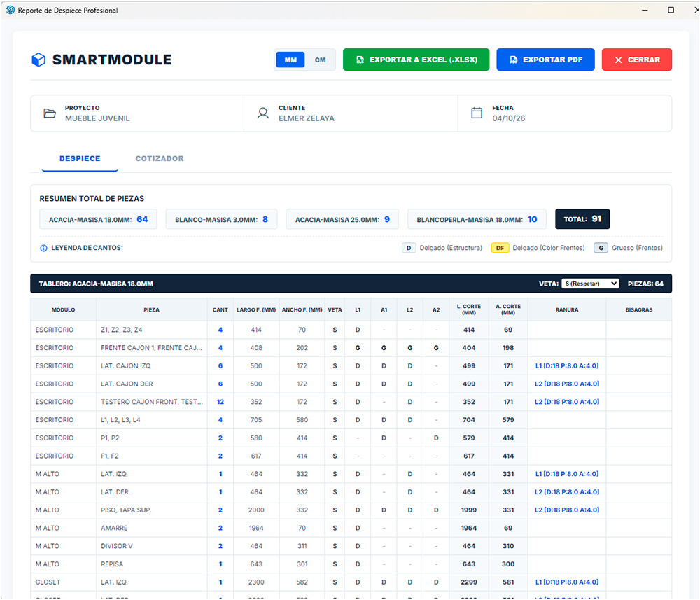The height and width of the screenshot is (600, 700).
Task: Click the DF legend badge for Delgado Color Frentes
Action: click(500, 248)
